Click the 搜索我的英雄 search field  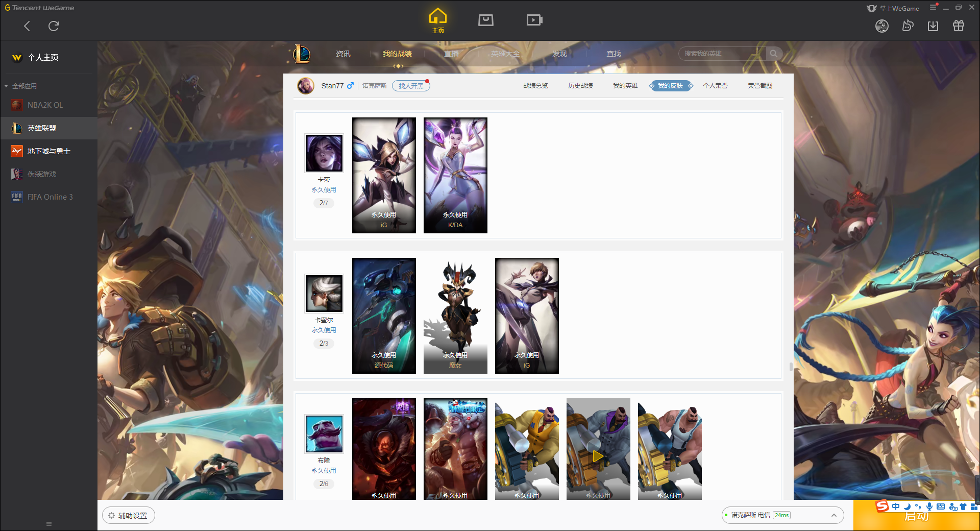[x=722, y=54]
